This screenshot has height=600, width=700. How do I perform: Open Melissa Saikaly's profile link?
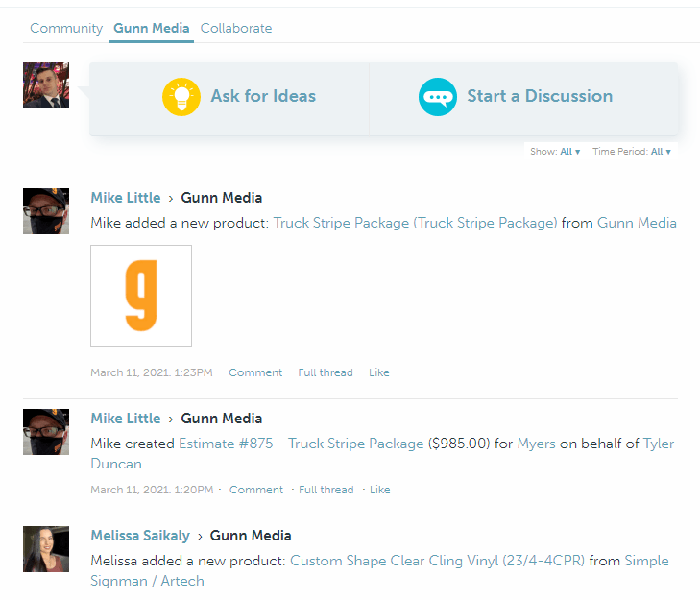click(140, 536)
